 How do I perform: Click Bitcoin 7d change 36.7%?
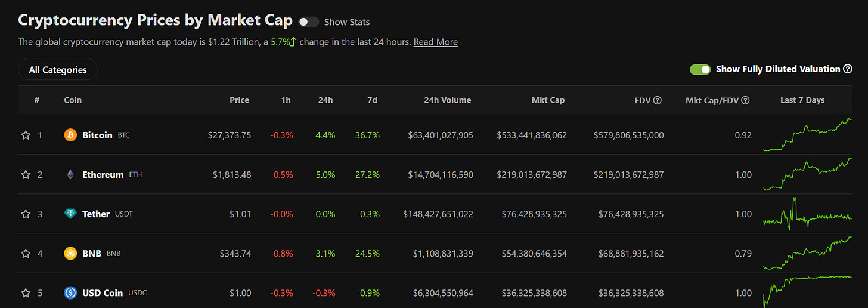click(x=367, y=135)
